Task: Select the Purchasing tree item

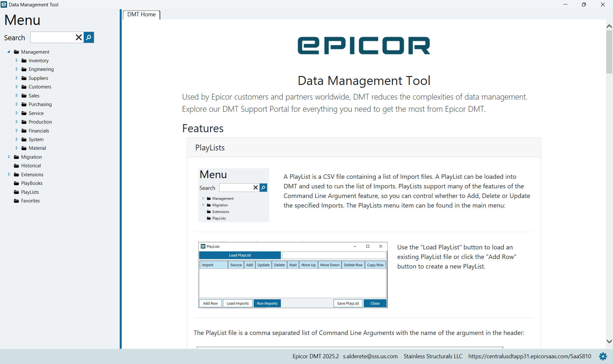Action: coord(40,104)
